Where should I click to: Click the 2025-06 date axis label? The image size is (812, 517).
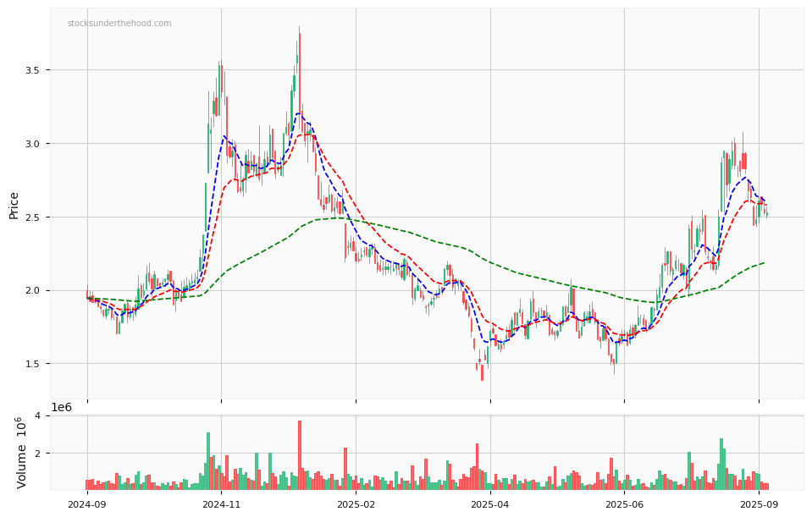click(625, 504)
